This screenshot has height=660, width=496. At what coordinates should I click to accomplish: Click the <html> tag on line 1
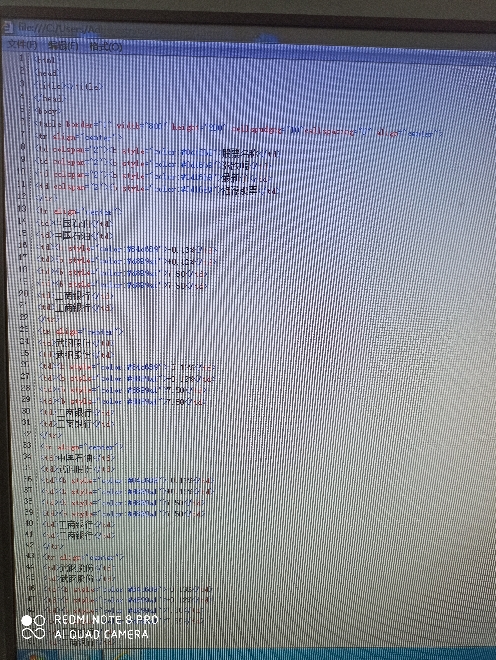[x=47, y=60]
